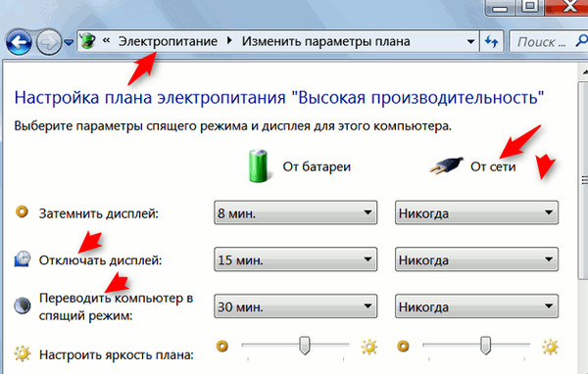Open Затемнить дисплей plugged-in dropdown Никогда
The image size is (588, 374).
click(476, 212)
